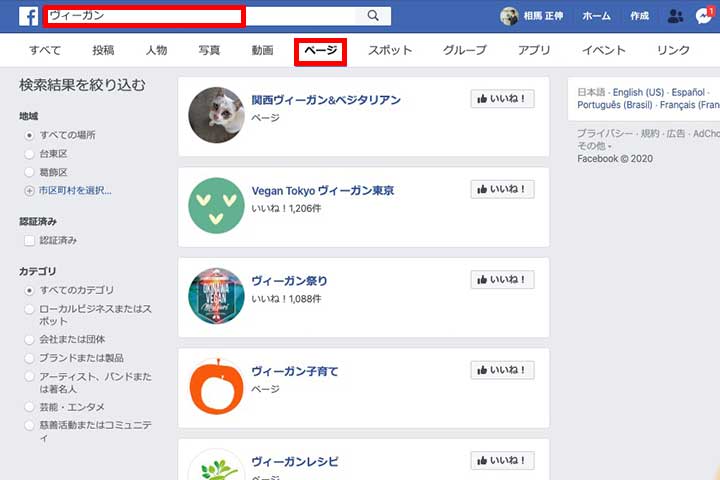Open the プライバシー footer link
The width and height of the screenshot is (720, 480).
point(604,134)
